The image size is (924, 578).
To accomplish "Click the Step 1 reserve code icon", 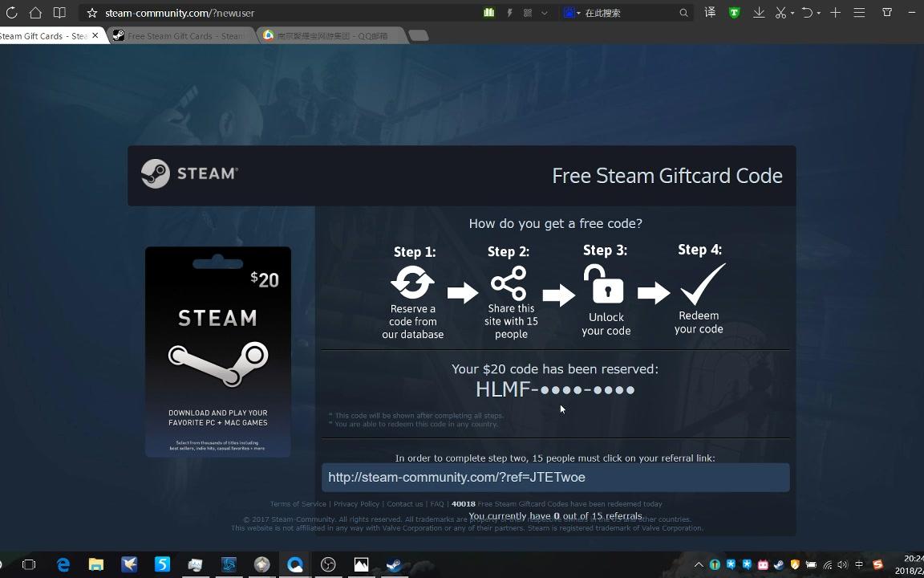I will 412,282.
